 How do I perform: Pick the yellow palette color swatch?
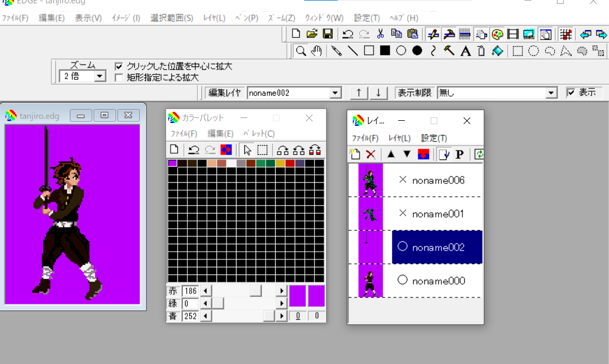[x=280, y=163]
